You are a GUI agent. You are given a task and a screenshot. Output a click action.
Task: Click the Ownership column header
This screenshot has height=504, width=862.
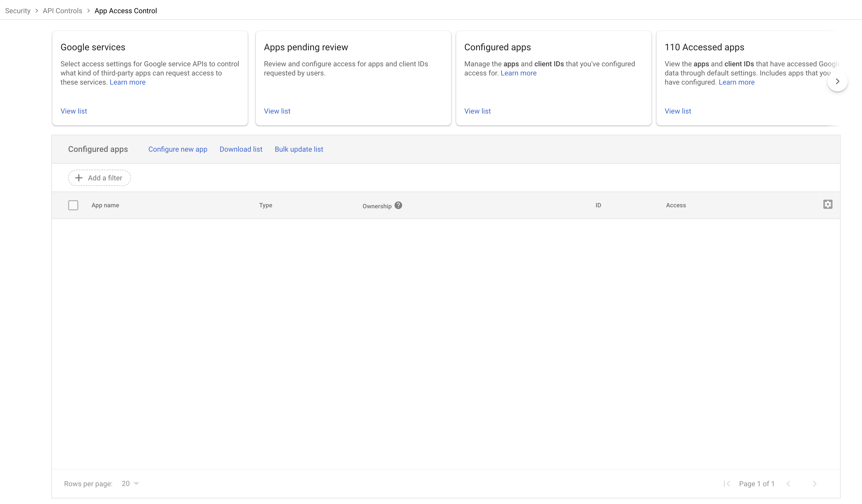click(377, 206)
